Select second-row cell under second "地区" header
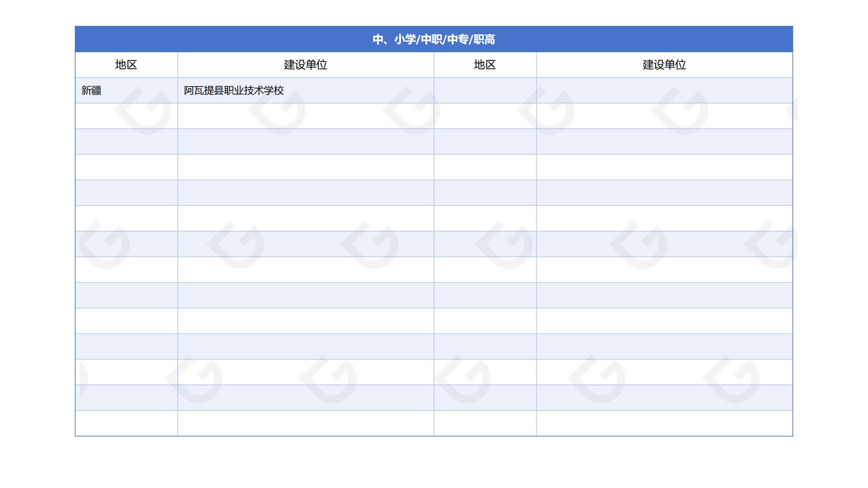Image resolution: width=868 pixels, height=488 pixels. (x=485, y=116)
